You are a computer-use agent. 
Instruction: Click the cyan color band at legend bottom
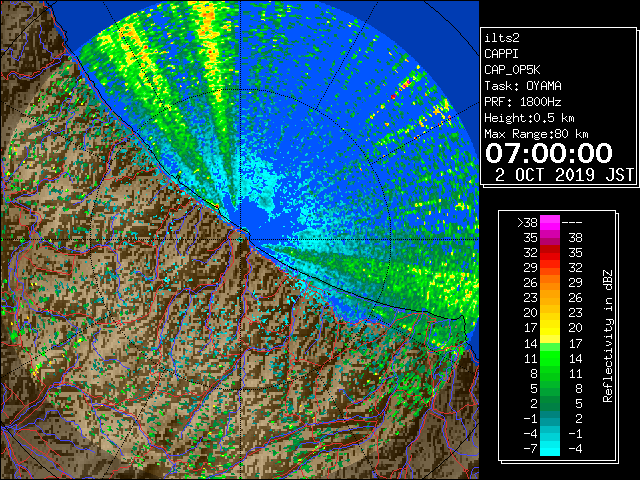(550, 448)
